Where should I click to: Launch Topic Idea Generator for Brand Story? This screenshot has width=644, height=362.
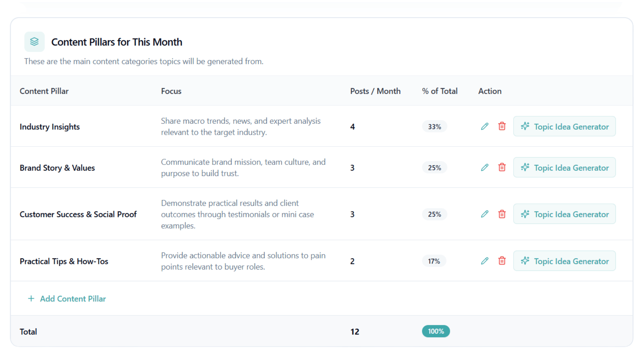click(564, 168)
